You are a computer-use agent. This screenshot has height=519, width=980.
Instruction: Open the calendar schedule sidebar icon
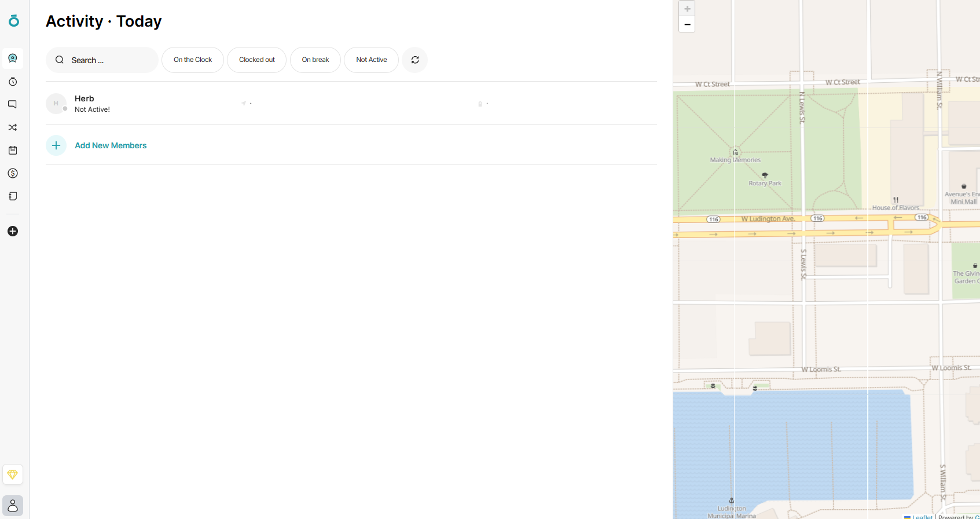coord(13,150)
